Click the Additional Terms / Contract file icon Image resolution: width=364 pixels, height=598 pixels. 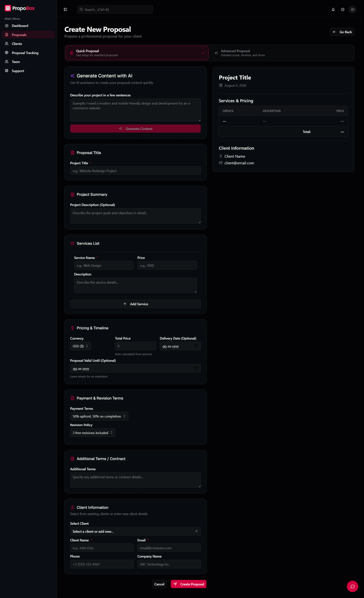click(x=72, y=459)
